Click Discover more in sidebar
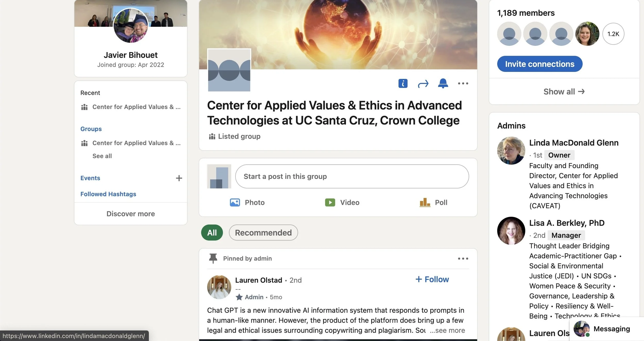The image size is (644, 341). (131, 214)
